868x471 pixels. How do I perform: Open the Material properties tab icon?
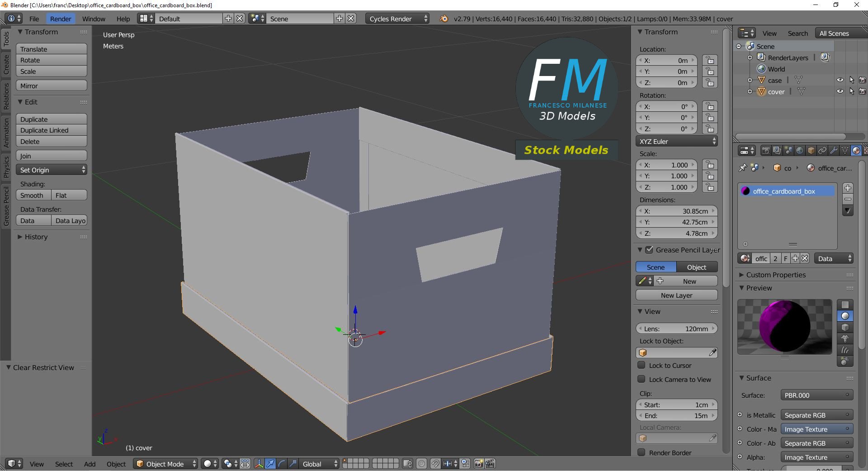pyautogui.click(x=856, y=151)
